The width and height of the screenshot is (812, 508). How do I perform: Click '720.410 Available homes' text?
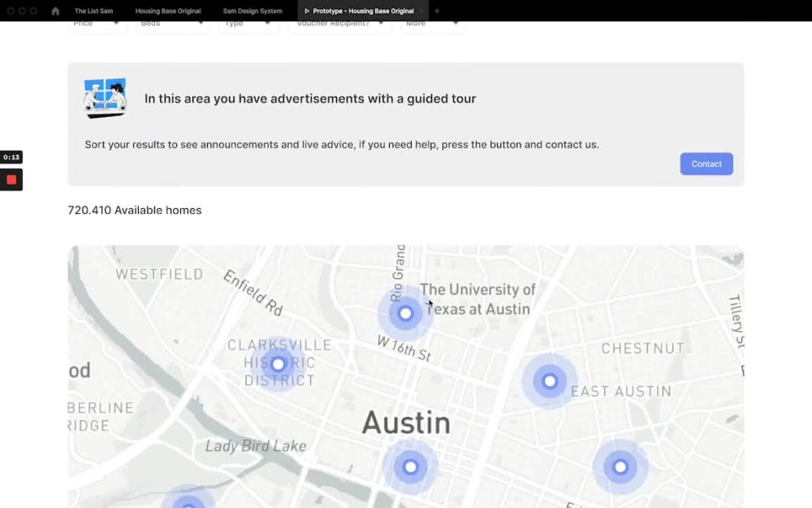coord(135,210)
